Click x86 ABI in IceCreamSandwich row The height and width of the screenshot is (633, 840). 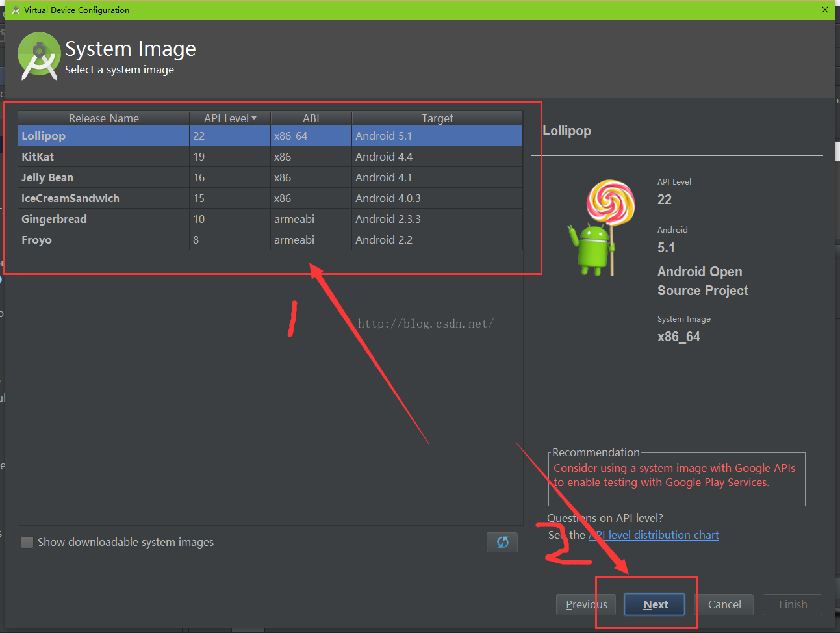[x=311, y=198]
